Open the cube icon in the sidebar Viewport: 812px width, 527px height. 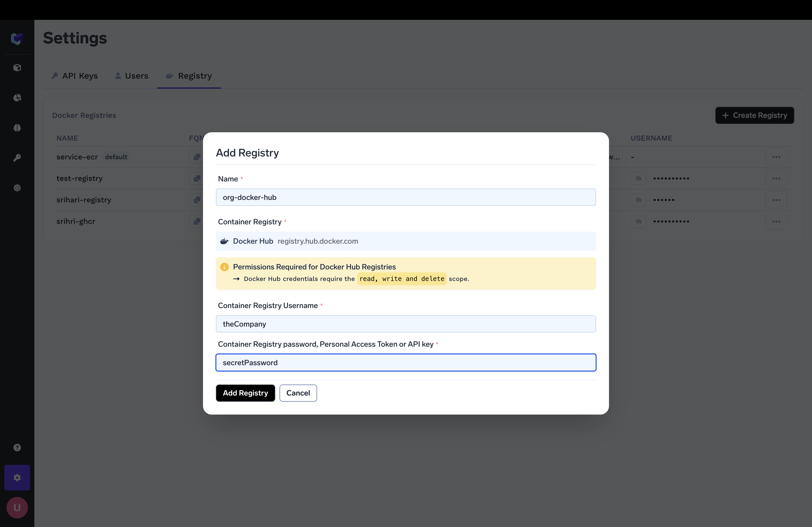[x=17, y=68]
